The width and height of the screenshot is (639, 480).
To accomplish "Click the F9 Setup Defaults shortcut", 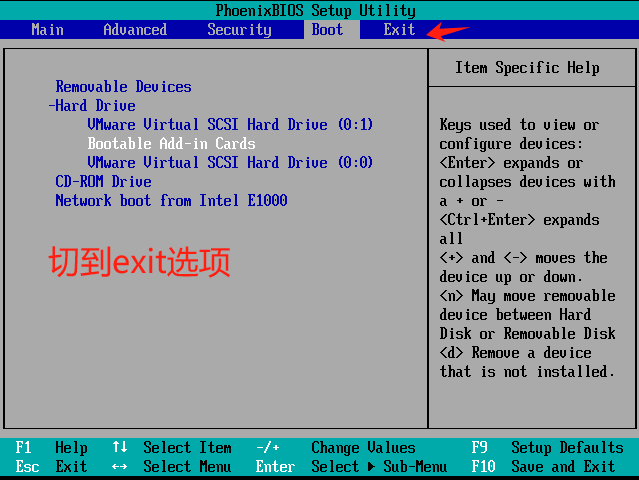I will 548,448.
